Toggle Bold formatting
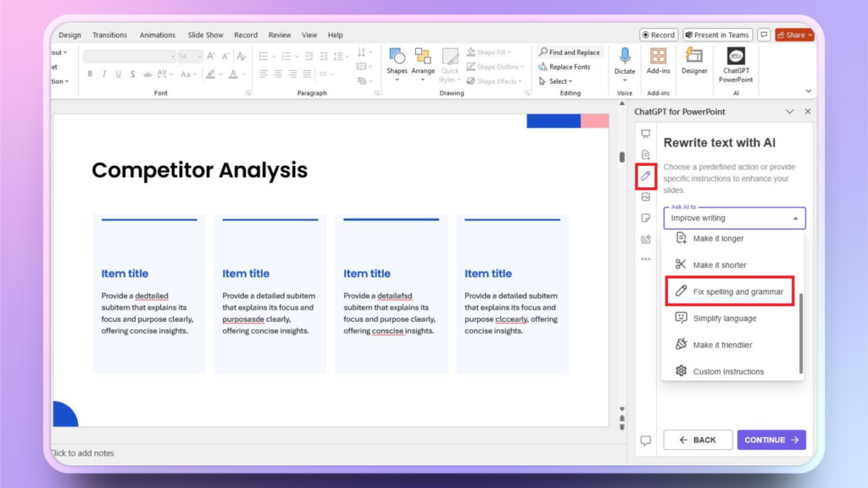Viewport: 868px width, 488px height. point(90,74)
